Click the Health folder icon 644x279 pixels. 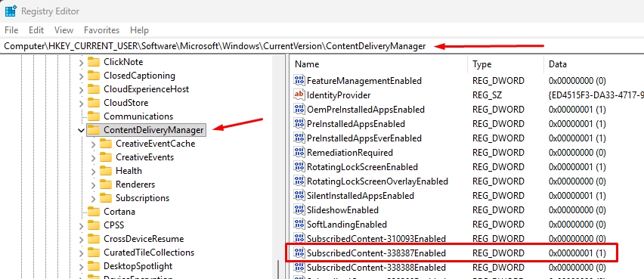pos(106,171)
